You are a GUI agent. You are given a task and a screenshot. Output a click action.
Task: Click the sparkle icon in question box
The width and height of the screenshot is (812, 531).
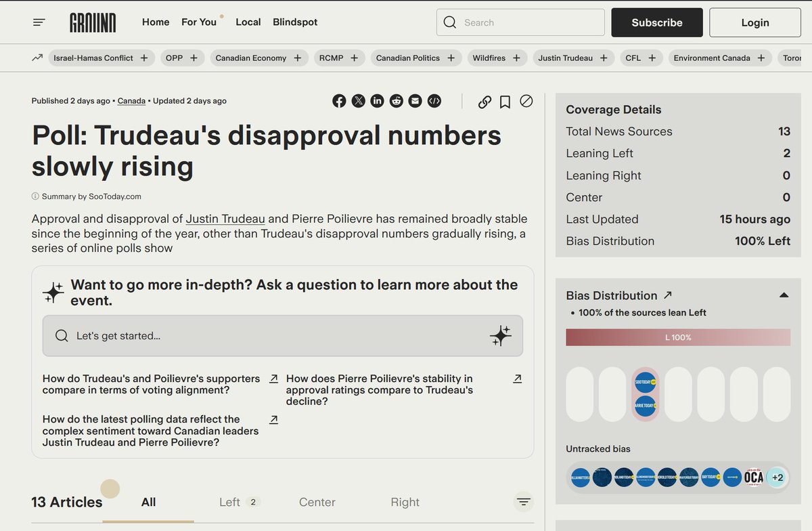(x=501, y=336)
